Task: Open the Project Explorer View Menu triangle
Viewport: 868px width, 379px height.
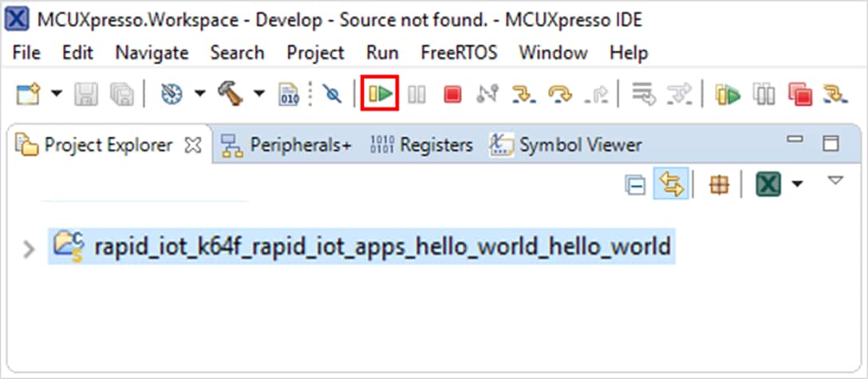Action: [834, 182]
